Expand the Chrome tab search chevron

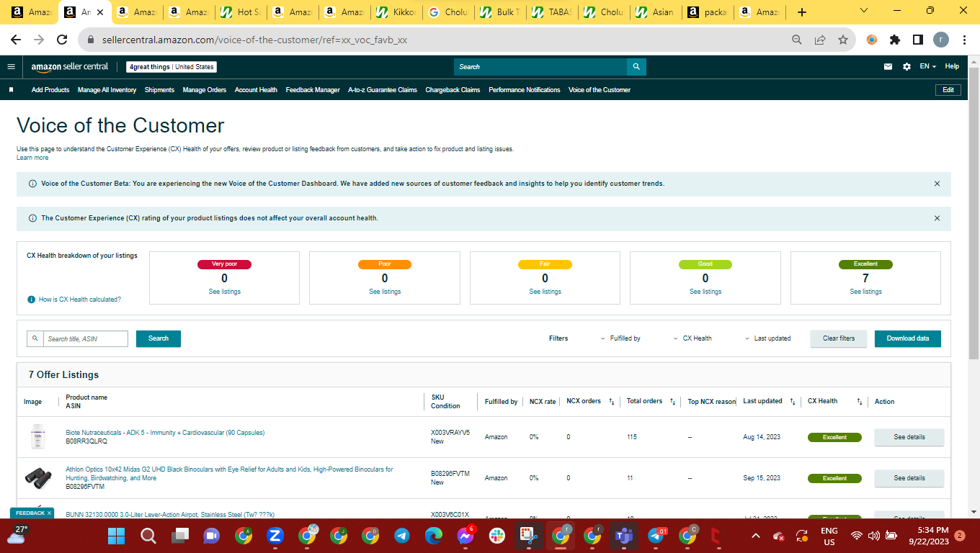864,11
